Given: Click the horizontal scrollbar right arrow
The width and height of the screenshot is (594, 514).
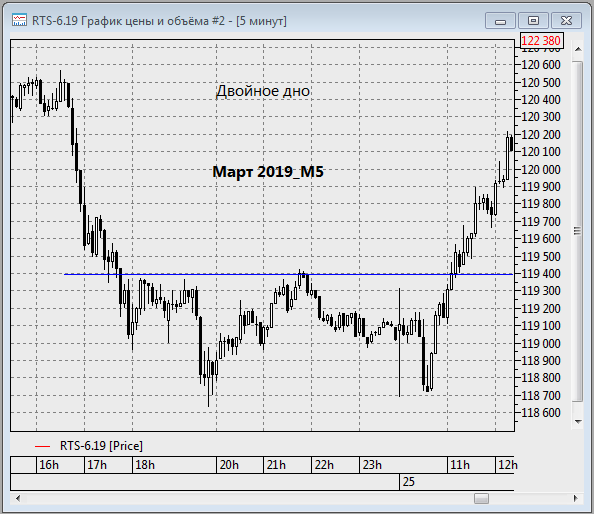Looking at the screenshot, I should click(x=576, y=498).
